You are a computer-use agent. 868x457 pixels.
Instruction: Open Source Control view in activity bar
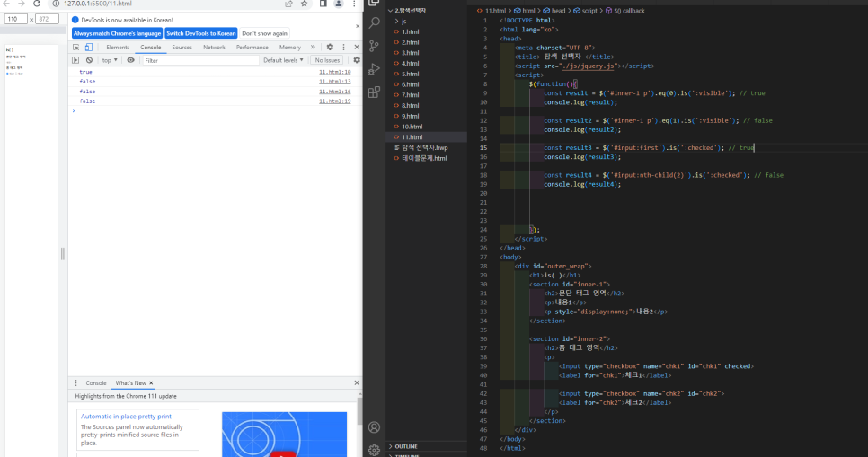coord(374,46)
